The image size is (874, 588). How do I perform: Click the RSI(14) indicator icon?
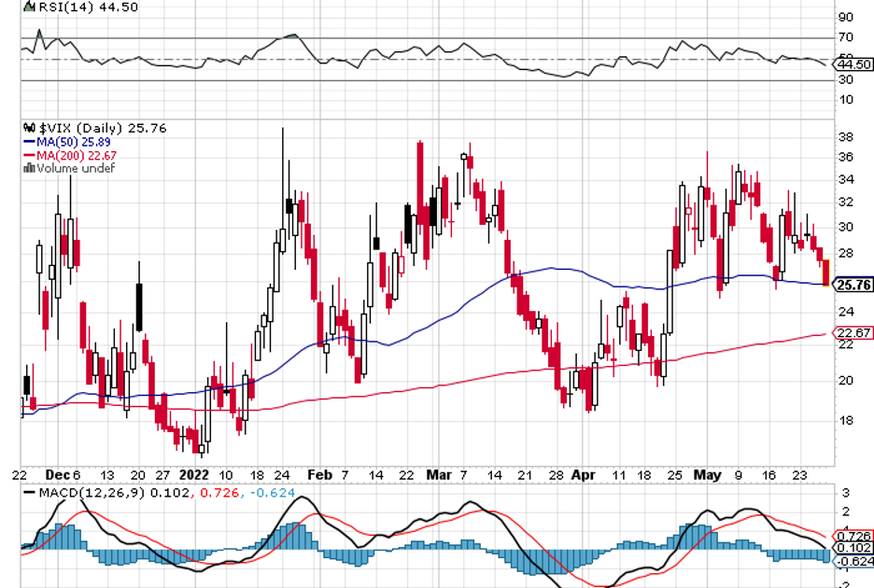(x=29, y=7)
